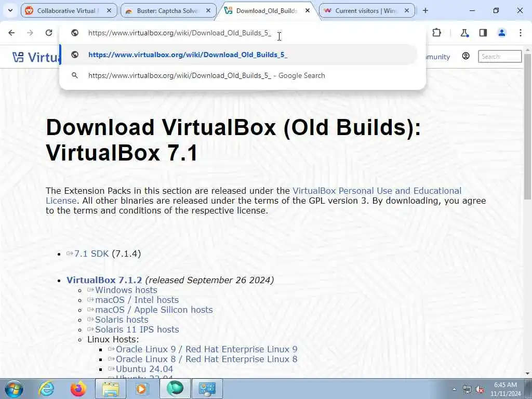Image resolution: width=532 pixels, height=399 pixels.
Task: Open the Chrome three-dot menu
Action: [x=521, y=33]
